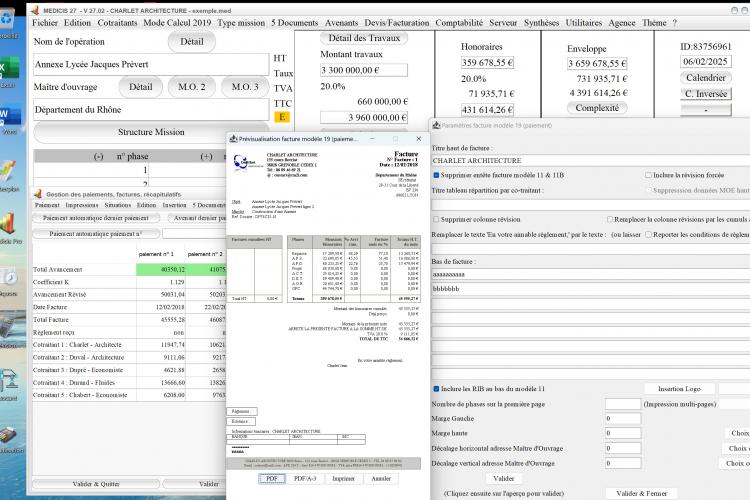Click the M.O. 3 button
The image size is (750, 500).
click(245, 87)
